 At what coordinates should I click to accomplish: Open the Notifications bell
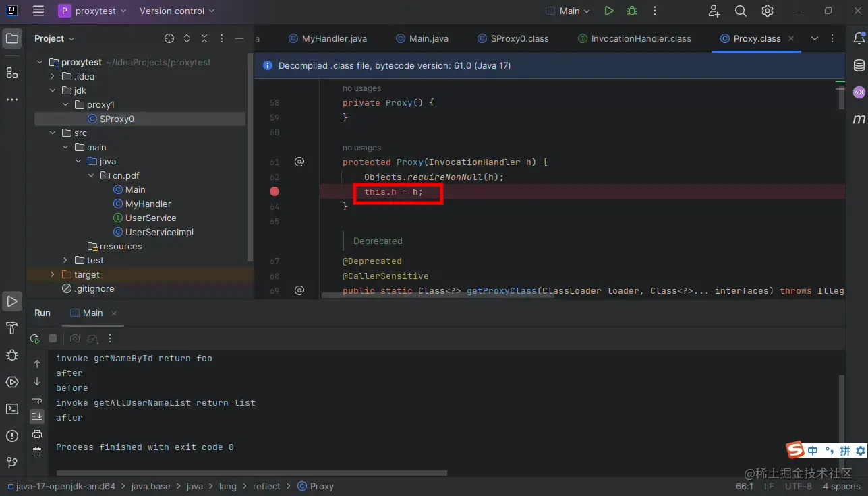point(859,38)
